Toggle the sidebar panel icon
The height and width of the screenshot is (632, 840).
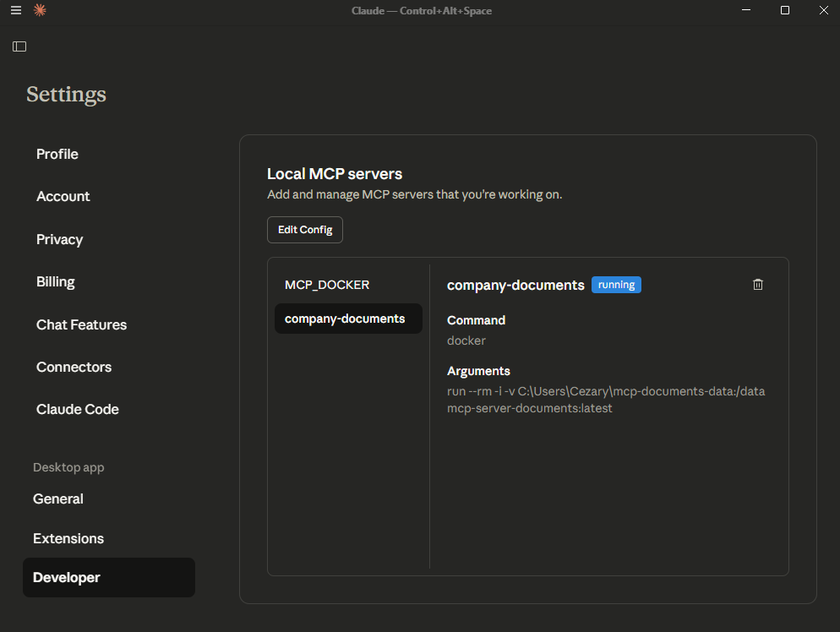coord(19,46)
